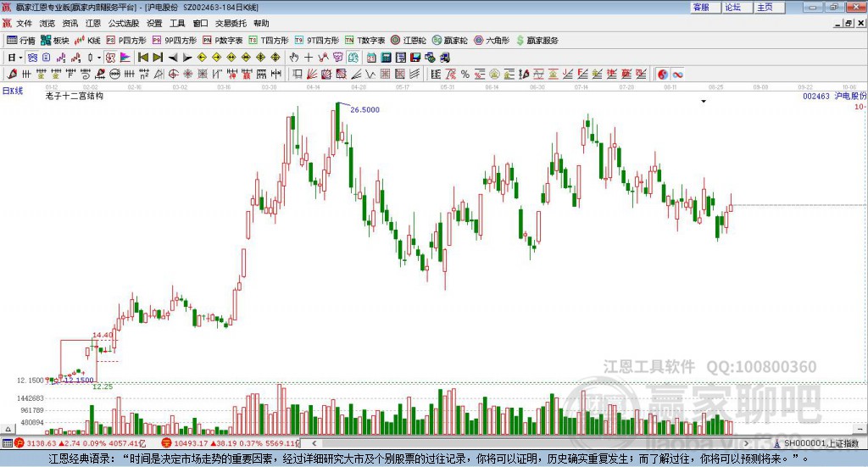
Task: Open the calendar icon in toolbar
Action: click(371, 58)
